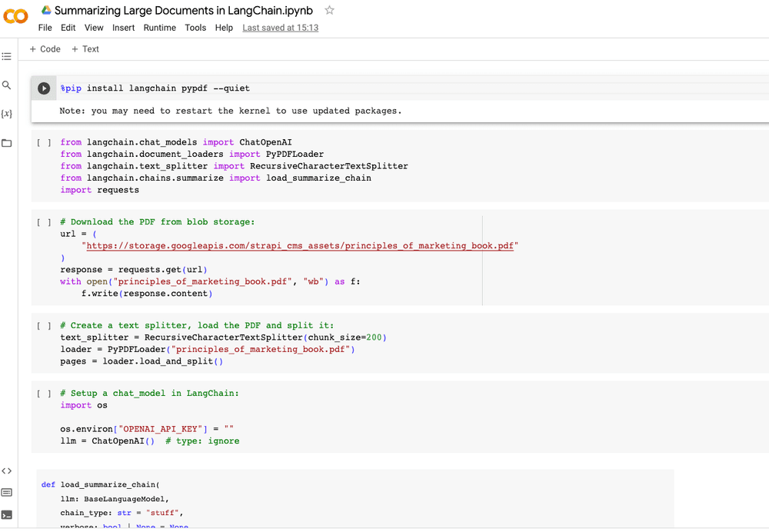This screenshot has height=532, width=769.
Task: Click the 'import requests' line
Action: click(99, 190)
